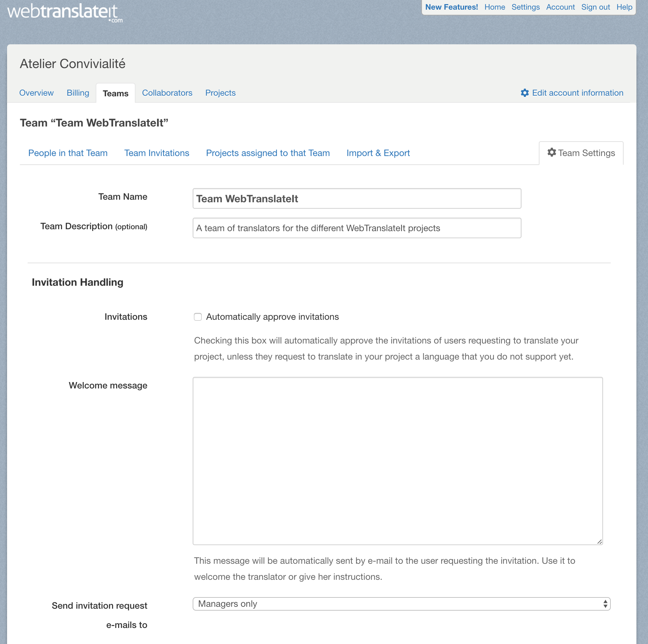Click the New Features! link
Image resolution: width=648 pixels, height=644 pixels.
click(x=451, y=7)
